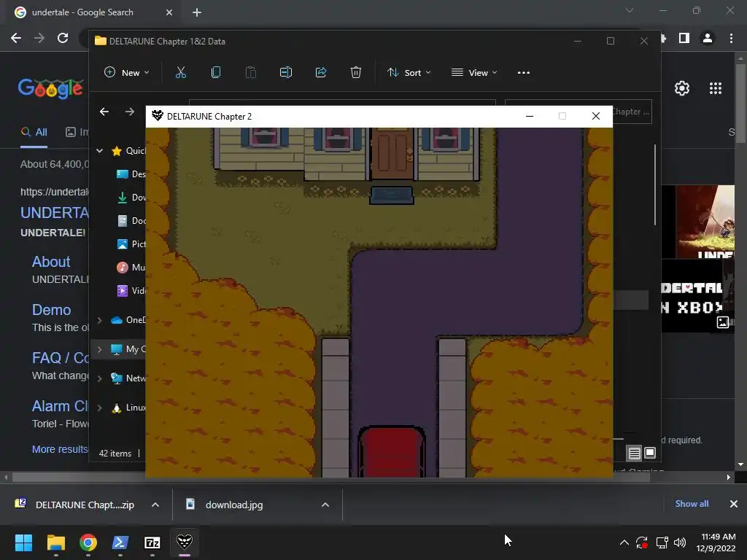Open the See more three-dots menu

pyautogui.click(x=524, y=72)
